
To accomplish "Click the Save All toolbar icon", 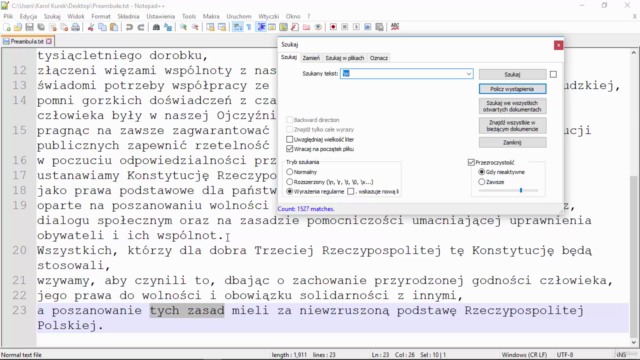I will coord(41,27).
